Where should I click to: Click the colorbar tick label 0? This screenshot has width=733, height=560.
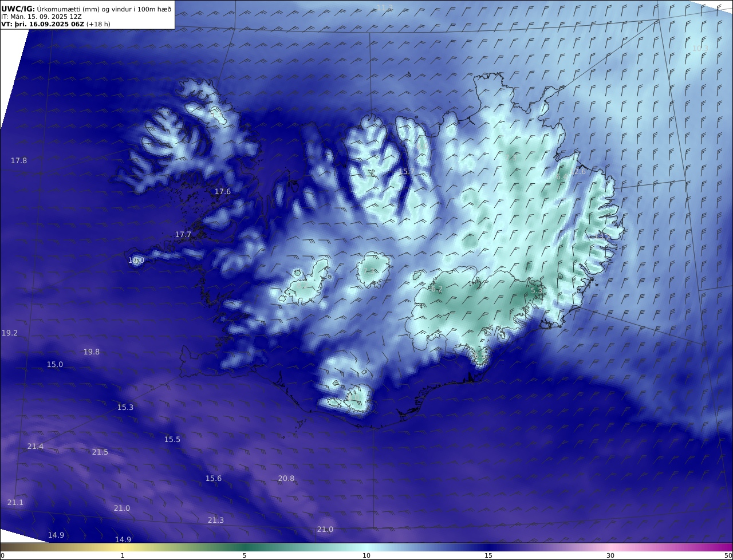tap(2, 555)
